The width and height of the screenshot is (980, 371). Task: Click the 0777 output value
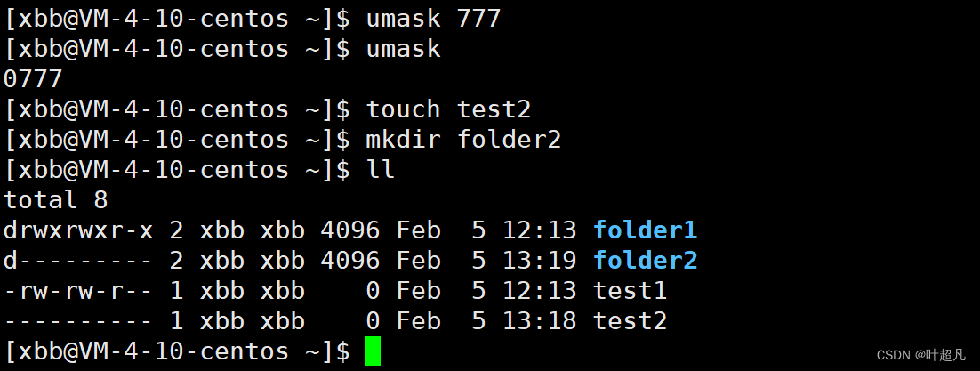pyautogui.click(x=33, y=79)
